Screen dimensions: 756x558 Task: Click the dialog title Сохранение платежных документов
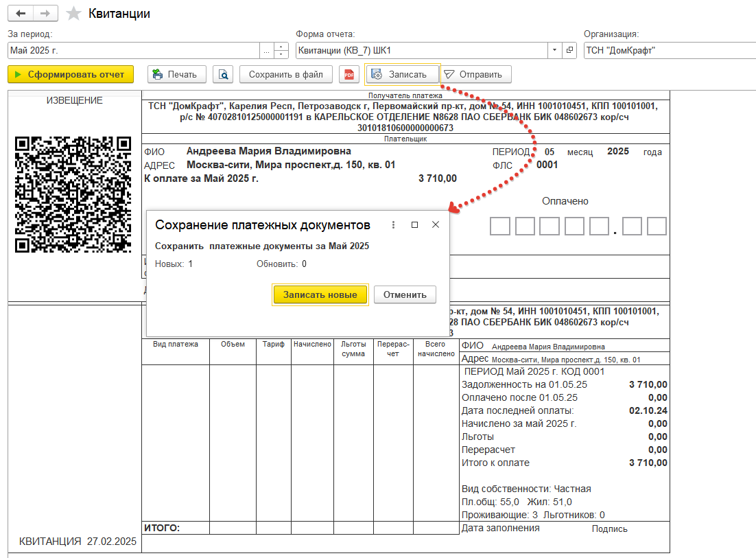coord(263,224)
